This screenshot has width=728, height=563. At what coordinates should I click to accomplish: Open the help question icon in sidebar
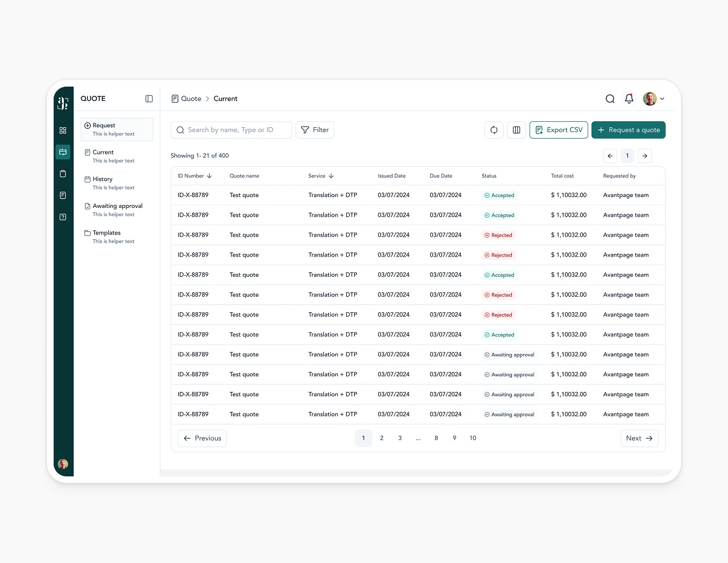coord(63,217)
